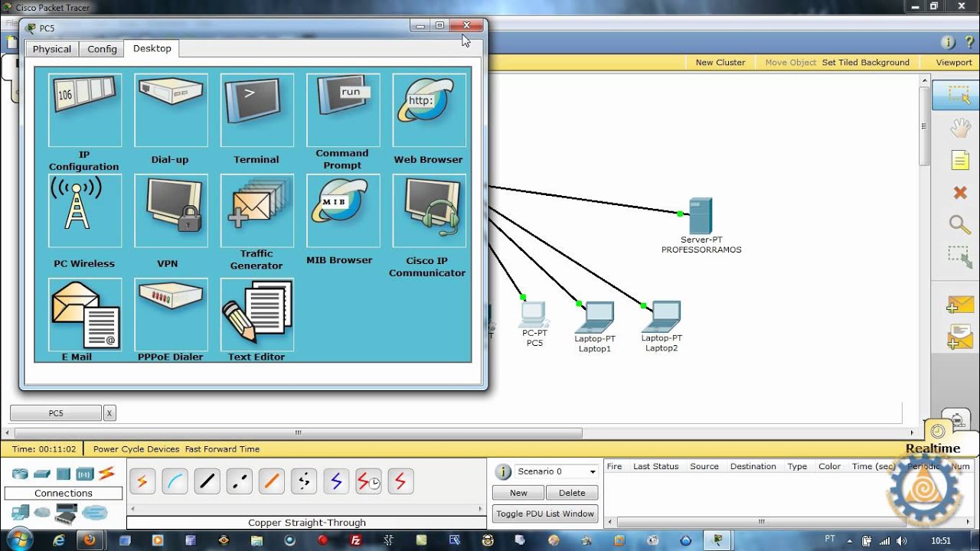This screenshot has height=551, width=980.
Task: Click Fast Forward Time
Action: (222, 449)
